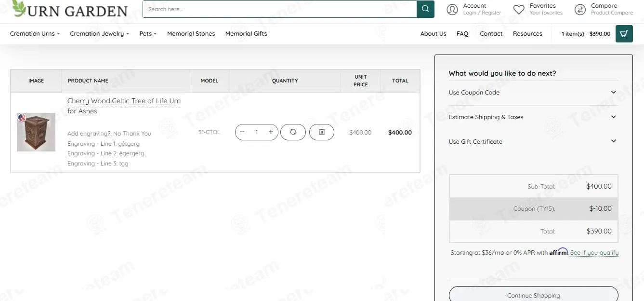Click the QUANTITY column header
The image size is (644, 301).
pyautogui.click(x=285, y=81)
